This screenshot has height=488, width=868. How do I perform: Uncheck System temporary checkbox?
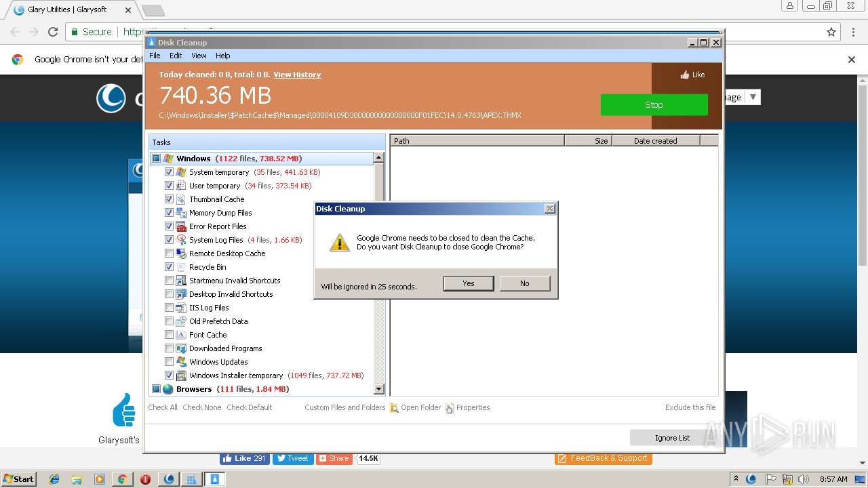(169, 172)
